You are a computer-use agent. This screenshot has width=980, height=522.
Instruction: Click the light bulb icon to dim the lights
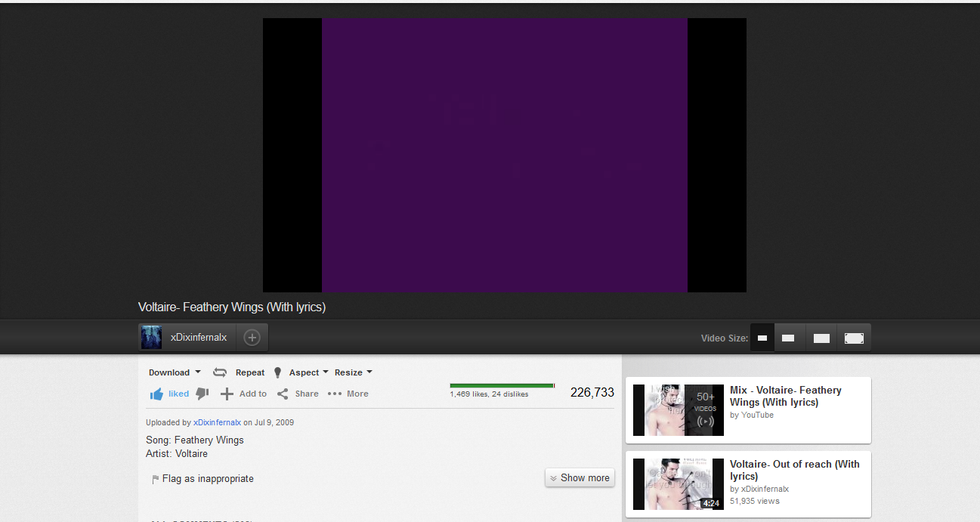coord(277,372)
